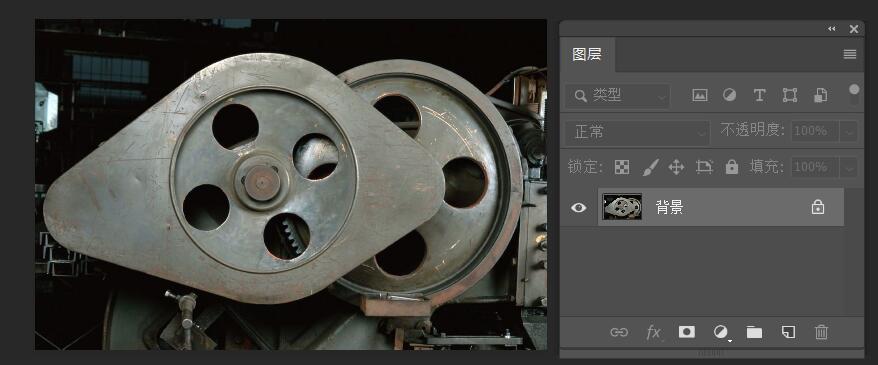878x365 pixels.
Task: Lock image pixels brush icon
Action: 650,167
